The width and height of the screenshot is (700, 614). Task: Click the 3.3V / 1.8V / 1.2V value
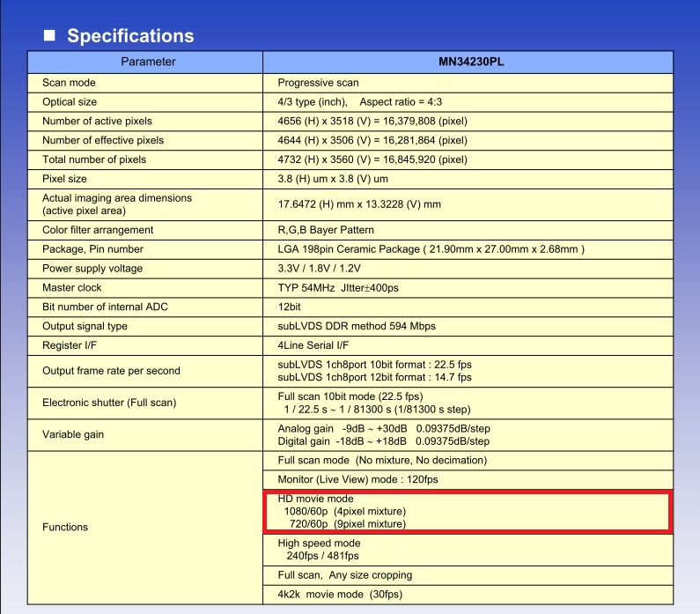tap(319, 269)
